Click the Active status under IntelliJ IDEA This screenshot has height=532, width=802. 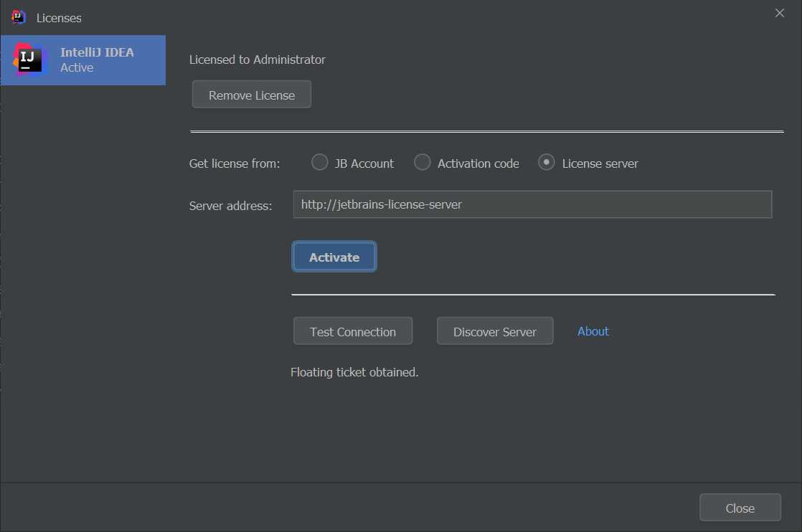point(77,68)
